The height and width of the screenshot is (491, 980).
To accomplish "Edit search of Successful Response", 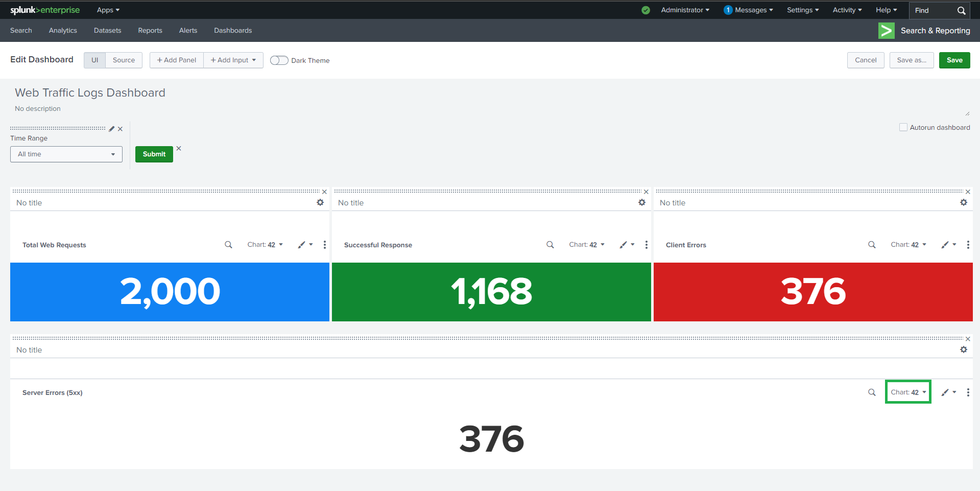I will coord(550,245).
